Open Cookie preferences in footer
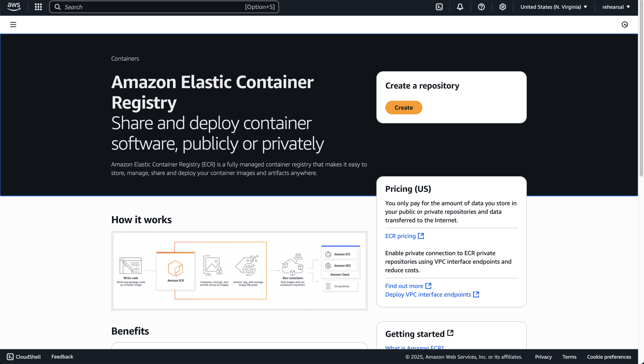The width and height of the screenshot is (644, 364). click(609, 357)
